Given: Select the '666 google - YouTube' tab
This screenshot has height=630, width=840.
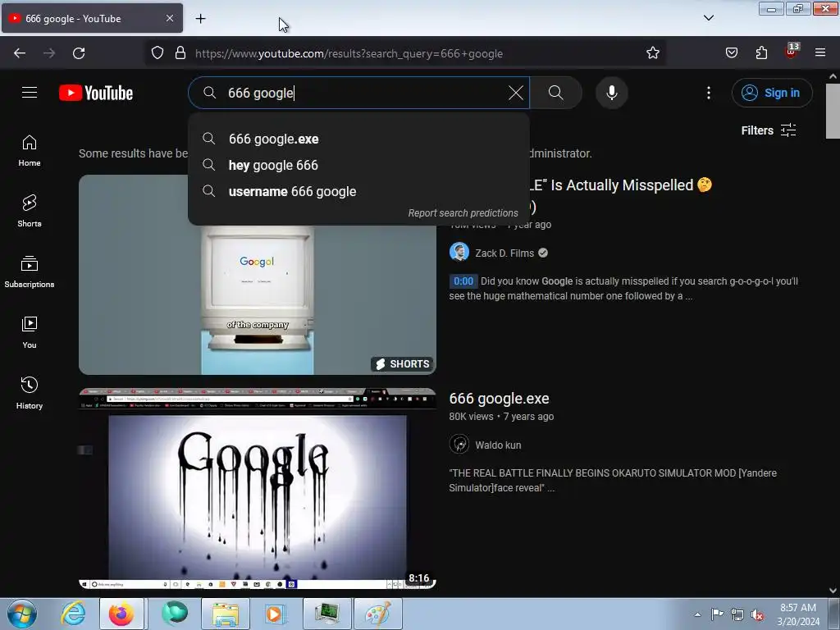Looking at the screenshot, I should click(x=92, y=18).
